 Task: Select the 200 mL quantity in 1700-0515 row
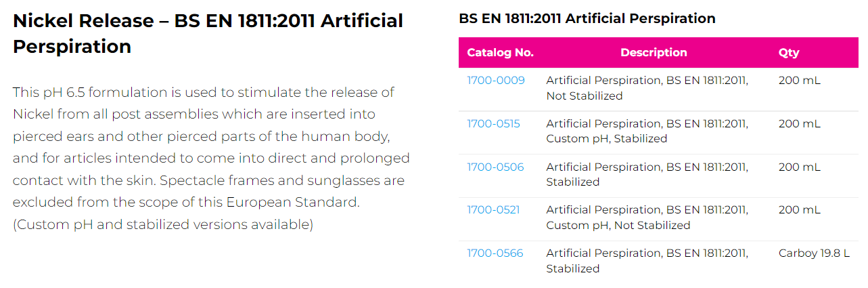click(x=799, y=124)
